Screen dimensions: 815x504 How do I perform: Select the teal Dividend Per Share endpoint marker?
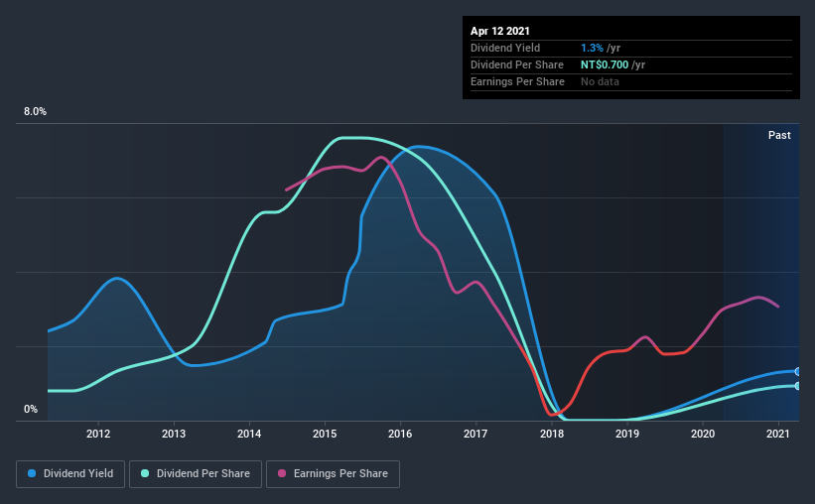[x=797, y=386]
